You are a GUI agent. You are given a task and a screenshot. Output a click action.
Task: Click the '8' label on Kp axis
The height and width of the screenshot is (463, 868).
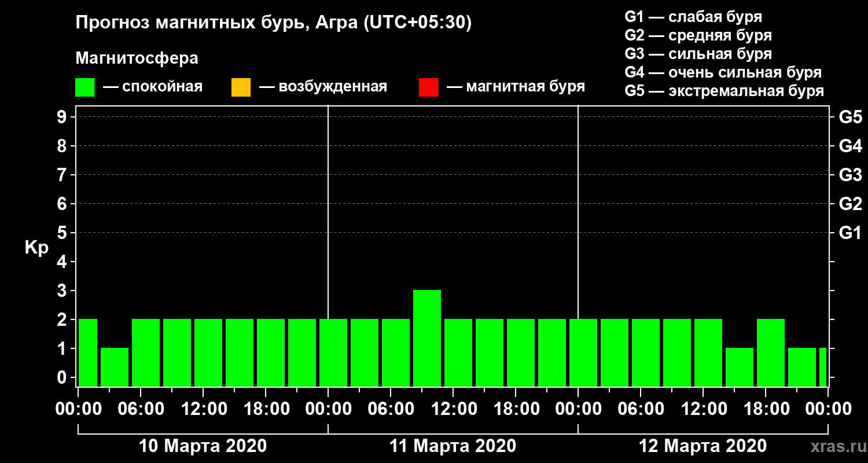pos(63,146)
